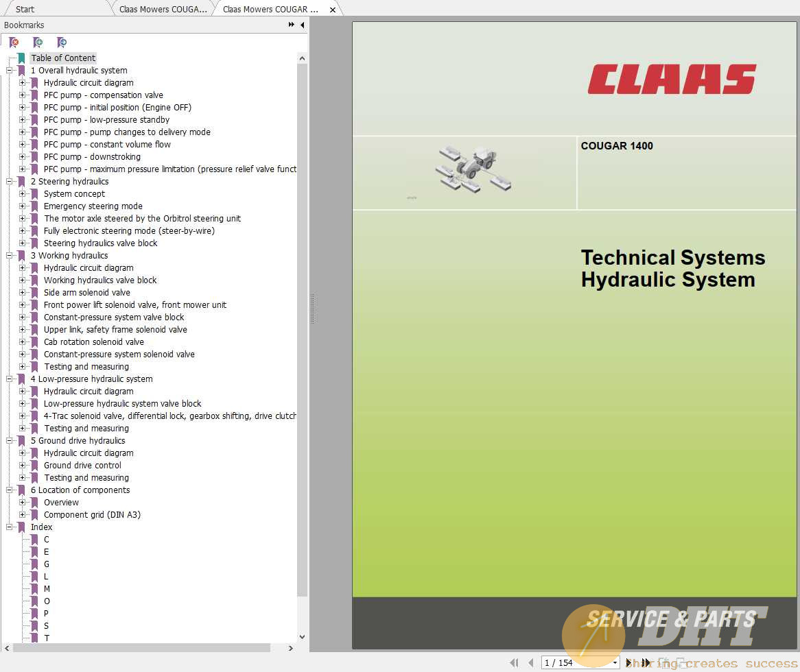
Task: Open The motor axle steered by Orbitrol bookmark
Action: (142, 219)
